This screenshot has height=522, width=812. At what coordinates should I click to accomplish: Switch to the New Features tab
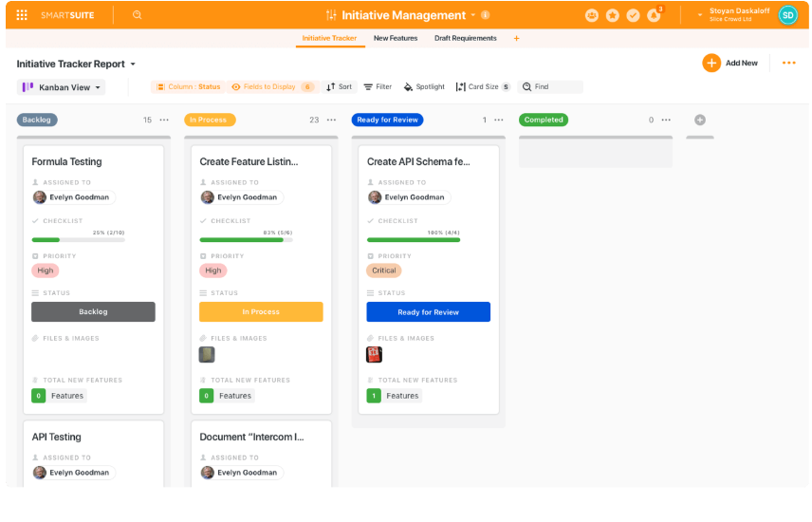[396, 39]
